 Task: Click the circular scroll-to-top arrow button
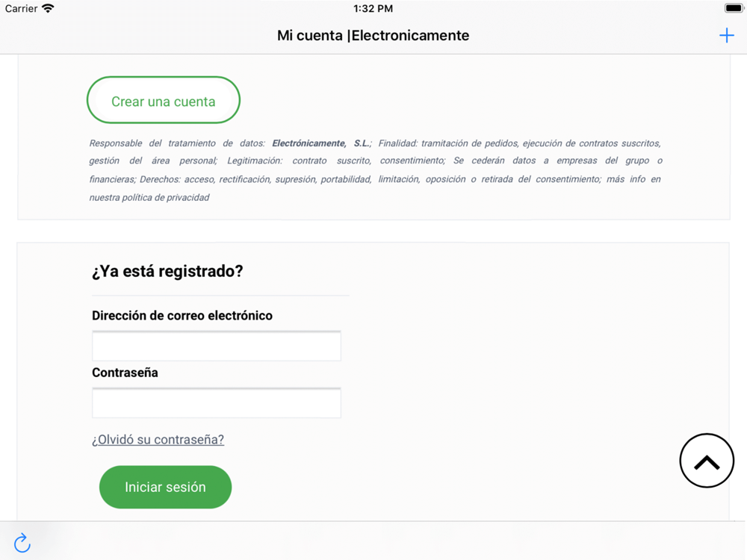click(x=707, y=461)
